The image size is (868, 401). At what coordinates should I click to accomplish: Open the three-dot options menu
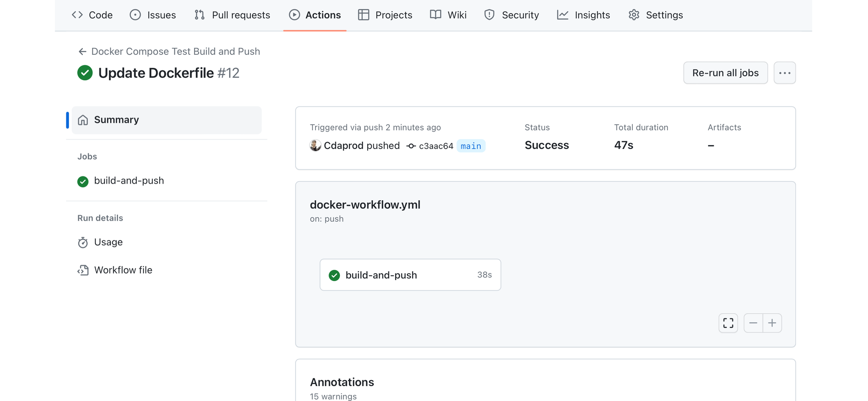click(784, 73)
